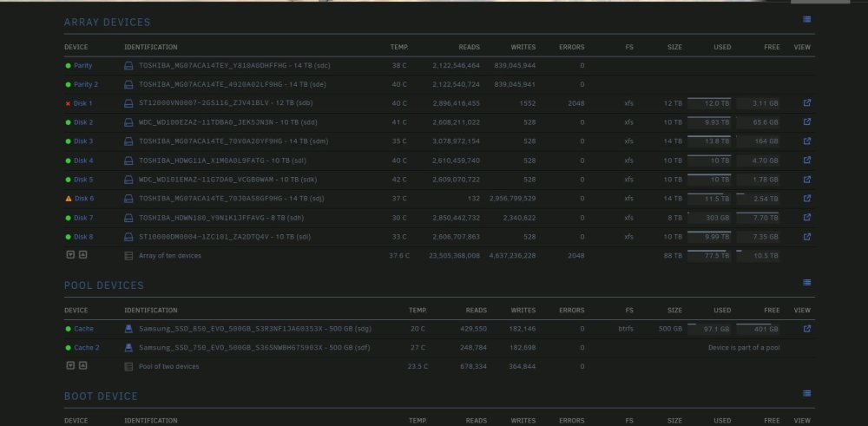Select the 'Array of ten devices' summary text
The height and width of the screenshot is (426, 868).
pyautogui.click(x=170, y=256)
